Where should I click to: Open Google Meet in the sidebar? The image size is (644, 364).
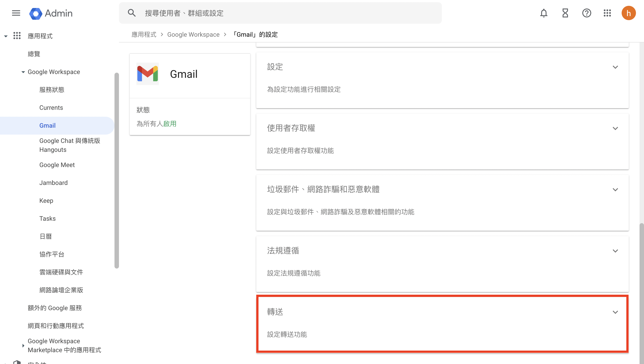[57, 165]
